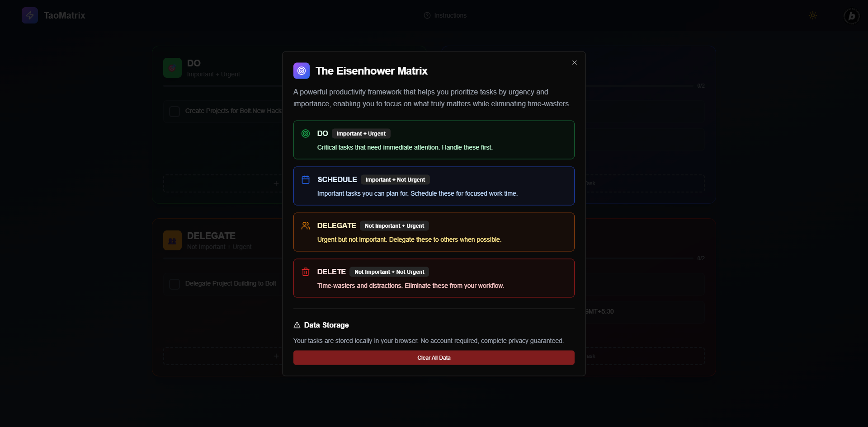868x427 pixels.
Task: Click the green DO target icon
Action: (x=305, y=133)
